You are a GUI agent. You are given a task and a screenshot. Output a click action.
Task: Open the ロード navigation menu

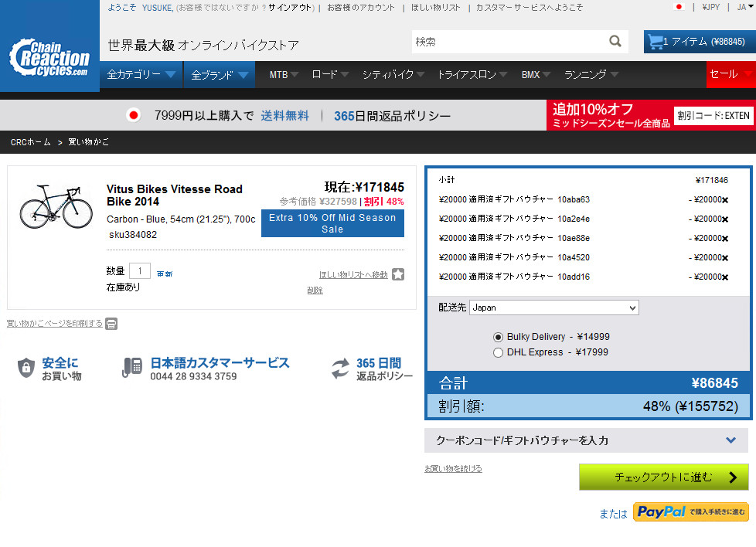point(330,75)
